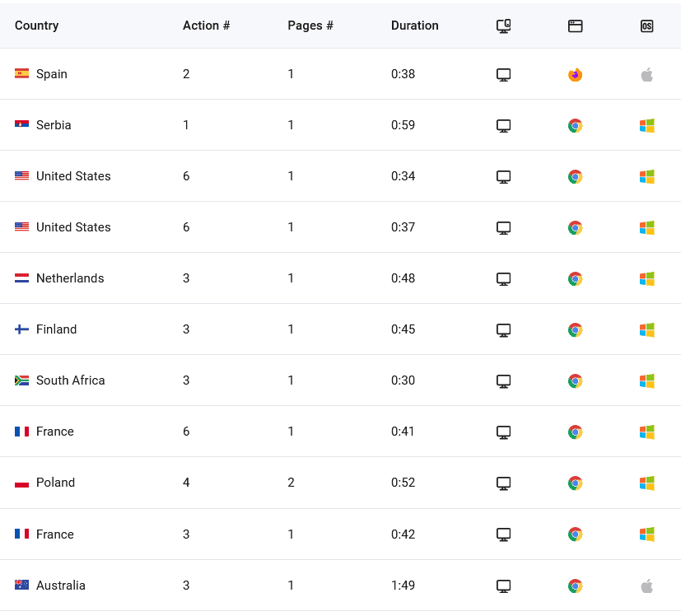Click the desktop device icon in Finland row
The width and height of the screenshot is (681, 616).
[503, 329]
